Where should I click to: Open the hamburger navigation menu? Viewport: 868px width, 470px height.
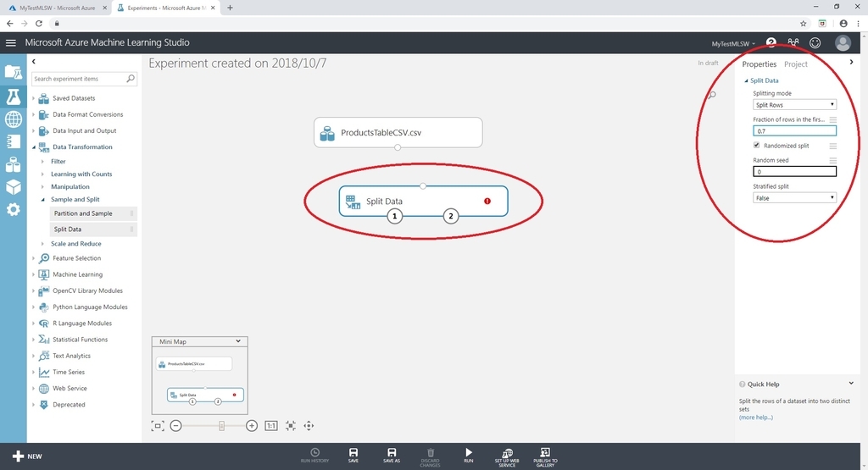[10, 42]
